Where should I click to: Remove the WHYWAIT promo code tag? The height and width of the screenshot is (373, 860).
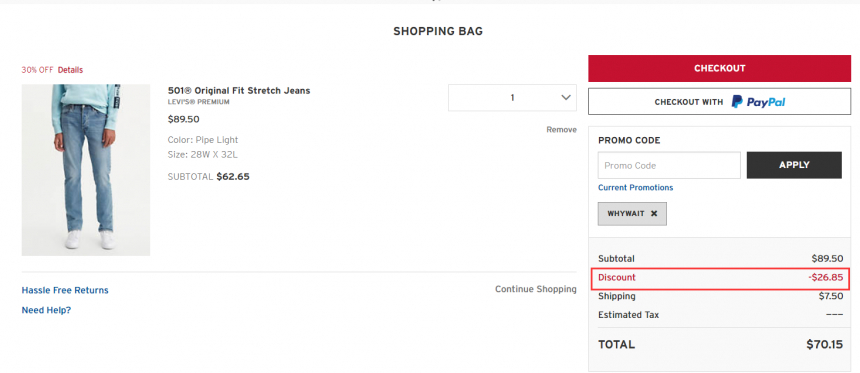(654, 214)
